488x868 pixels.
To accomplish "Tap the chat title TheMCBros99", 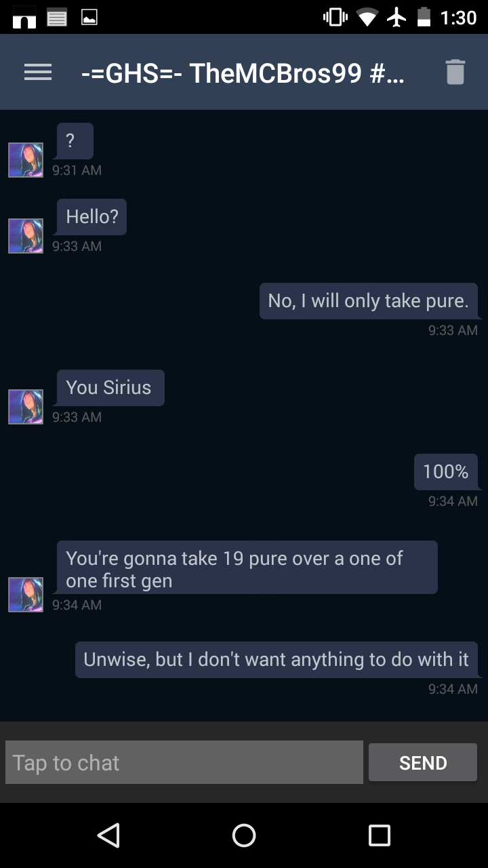I will click(242, 73).
